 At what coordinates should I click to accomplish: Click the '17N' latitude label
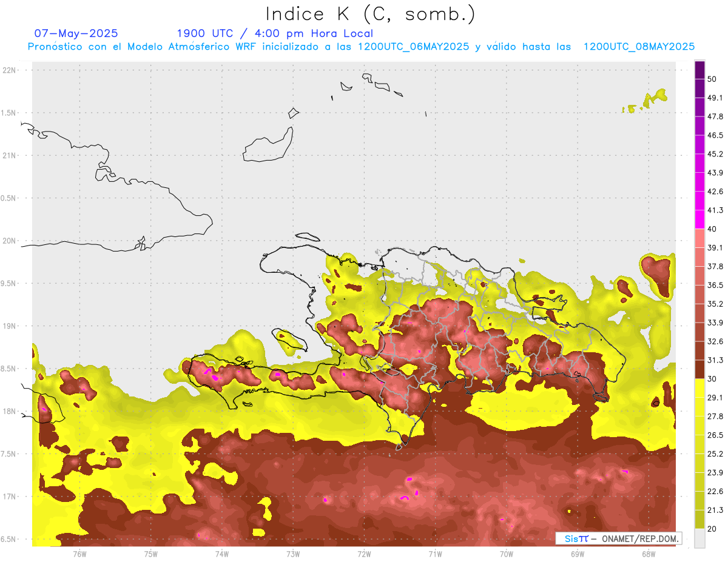click(x=9, y=497)
